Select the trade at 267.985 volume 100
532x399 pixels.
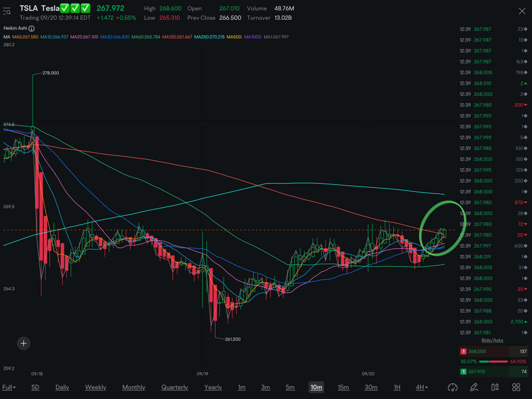point(493,148)
